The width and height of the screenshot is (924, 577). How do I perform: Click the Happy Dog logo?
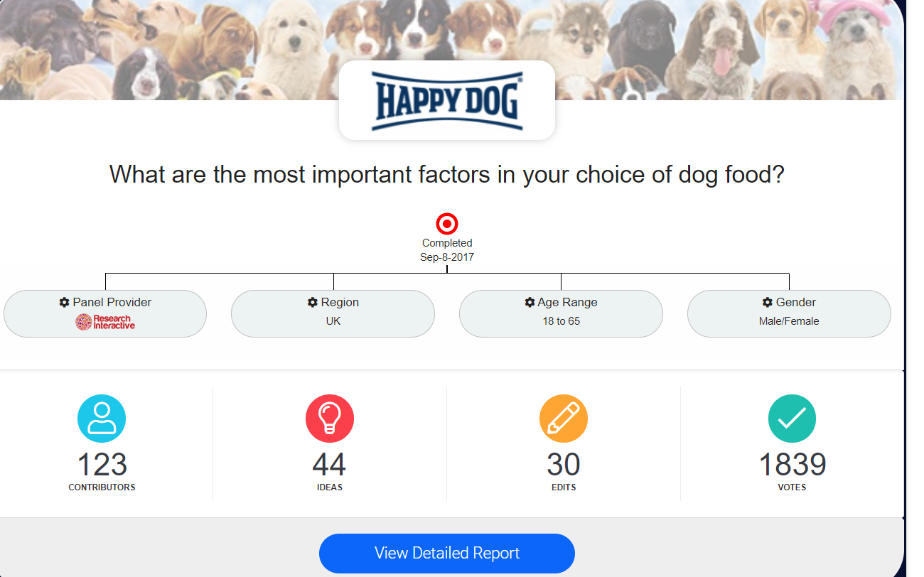(447, 101)
